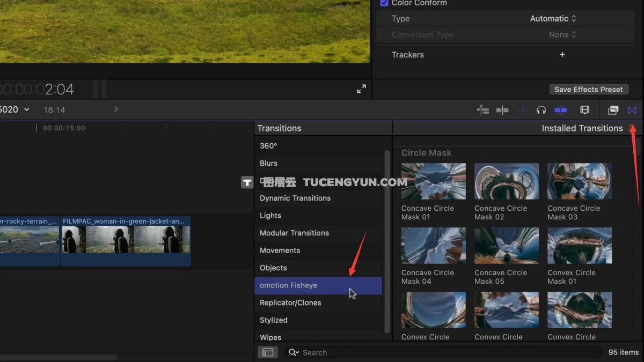Click the viewer timecode display reading 2:04

coord(37,89)
